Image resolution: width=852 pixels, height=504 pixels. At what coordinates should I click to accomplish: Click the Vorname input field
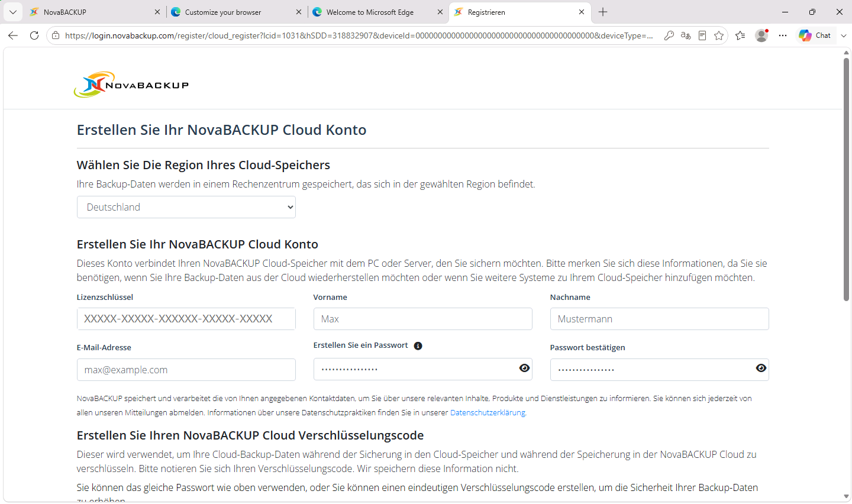(x=423, y=319)
